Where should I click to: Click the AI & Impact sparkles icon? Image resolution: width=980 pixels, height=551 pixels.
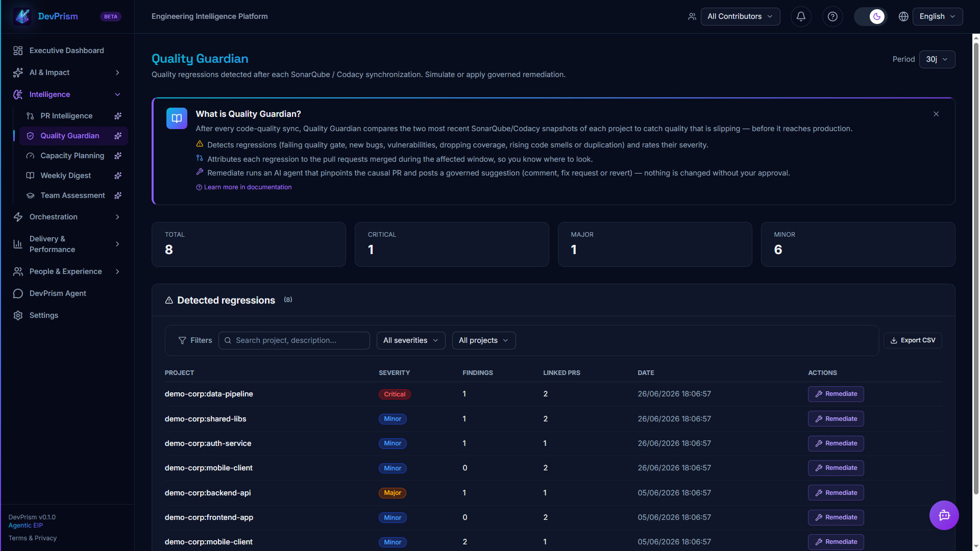tap(18, 72)
